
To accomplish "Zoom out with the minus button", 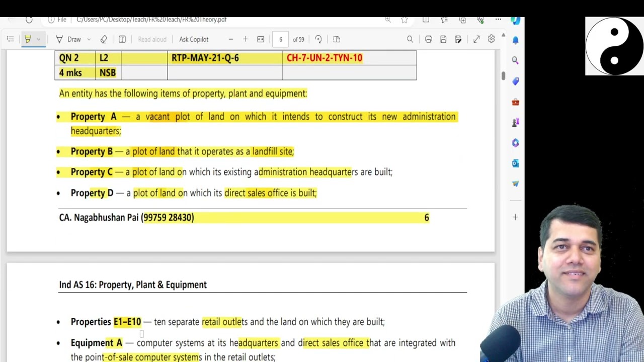I will point(230,39).
